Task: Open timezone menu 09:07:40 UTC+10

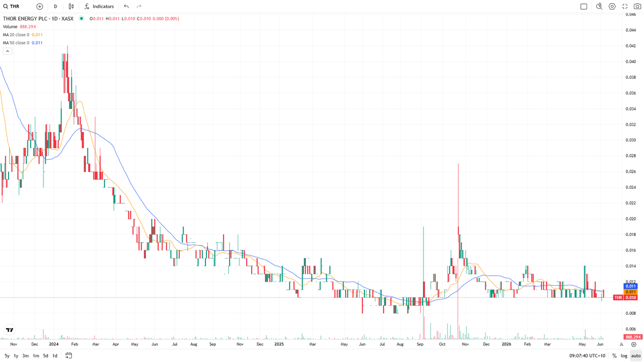Action: pyautogui.click(x=587, y=356)
